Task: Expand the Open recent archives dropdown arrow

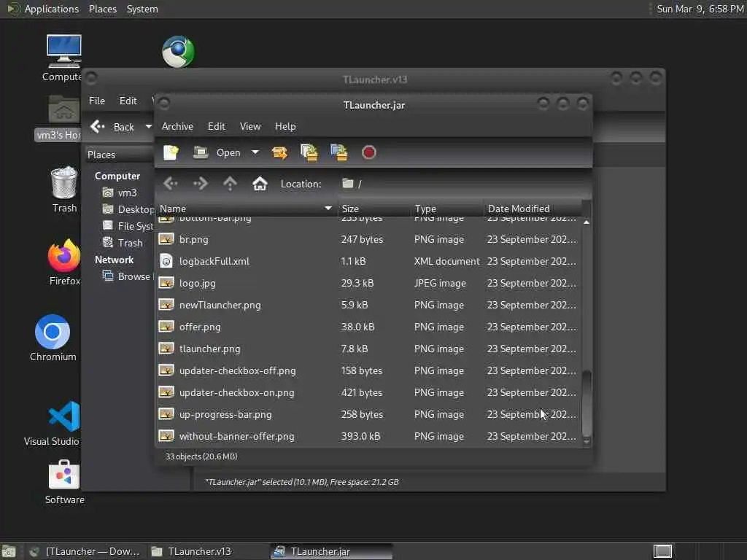Action: pos(255,152)
